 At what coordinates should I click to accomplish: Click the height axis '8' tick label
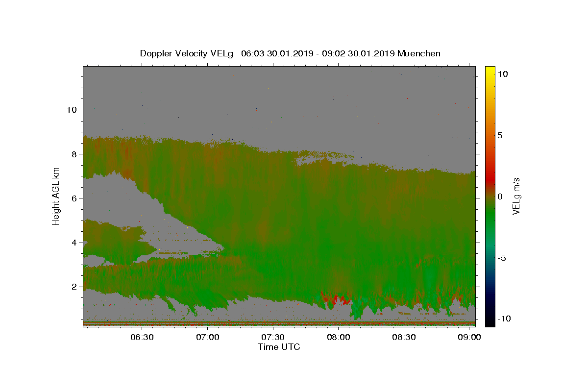pyautogui.click(x=73, y=154)
